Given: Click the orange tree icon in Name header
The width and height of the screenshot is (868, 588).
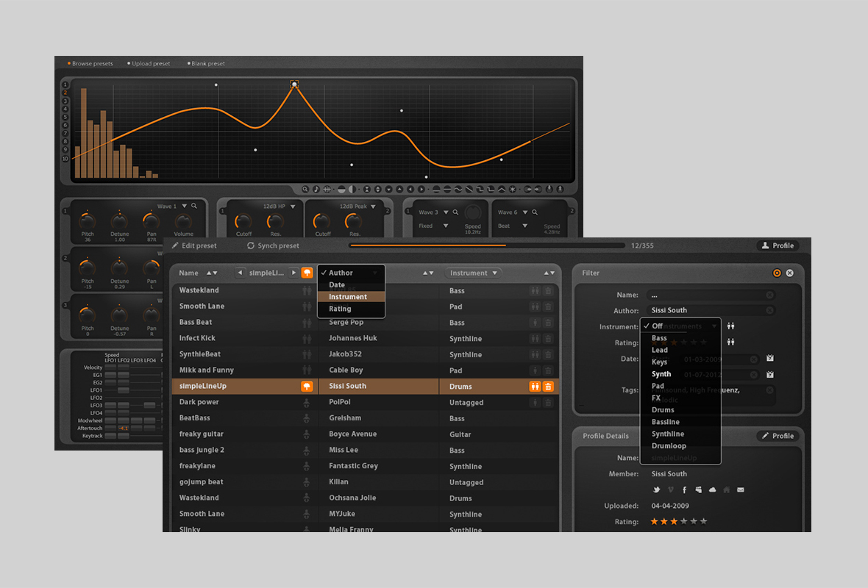Looking at the screenshot, I should (307, 273).
